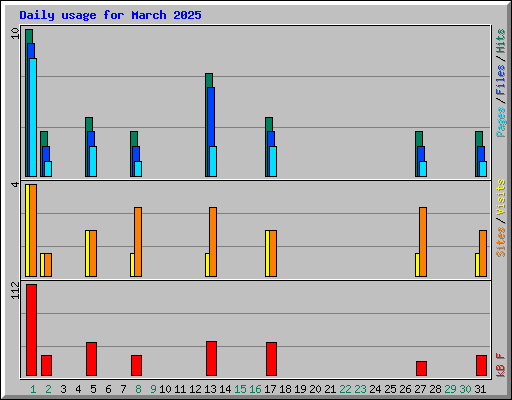Click the red KB bar for day 2

(x=46, y=366)
